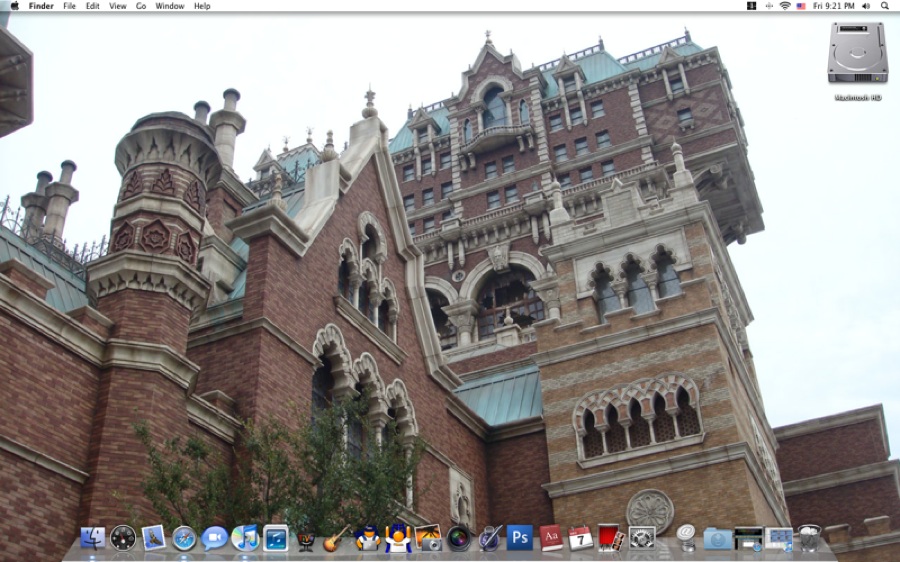900x562 pixels.
Task: Open the figure holding a laptop Dock icon
Action: click(367, 538)
